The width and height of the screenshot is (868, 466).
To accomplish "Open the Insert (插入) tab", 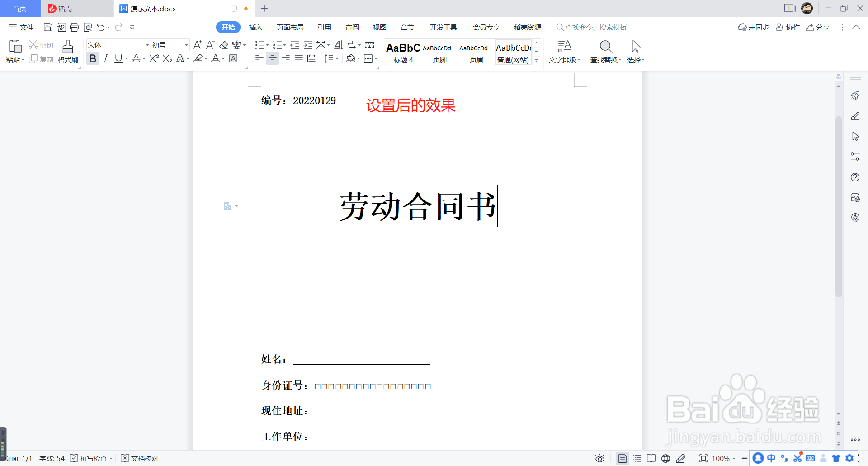I will pyautogui.click(x=255, y=27).
